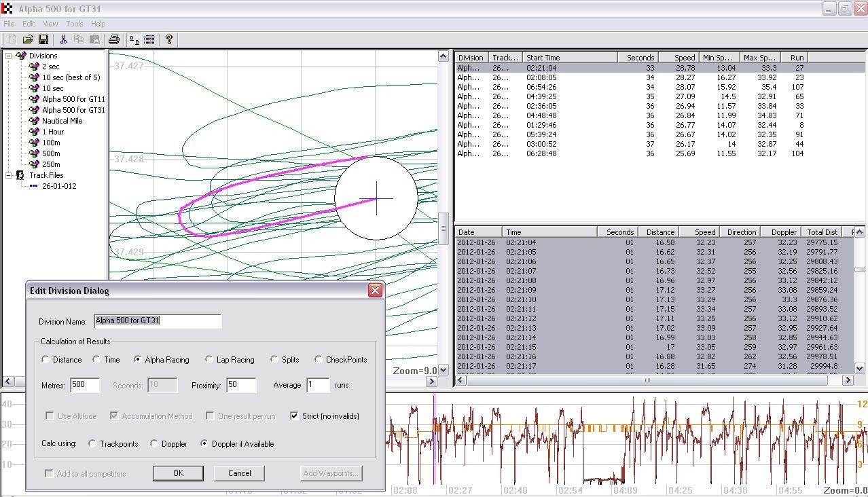The width and height of the screenshot is (868, 497).
Task: Click the Open file folder icon
Action: pos(28,40)
